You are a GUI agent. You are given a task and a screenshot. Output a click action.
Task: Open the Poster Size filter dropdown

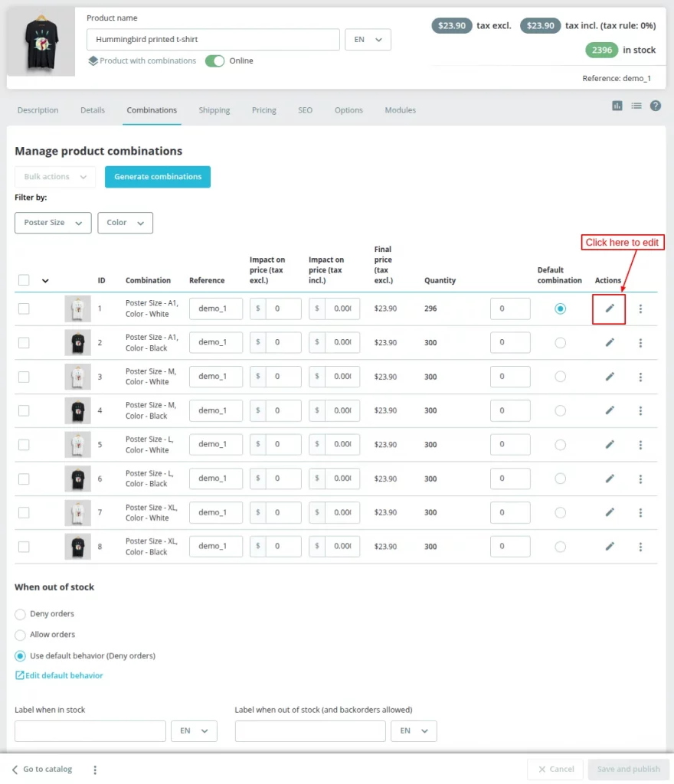pyautogui.click(x=52, y=223)
